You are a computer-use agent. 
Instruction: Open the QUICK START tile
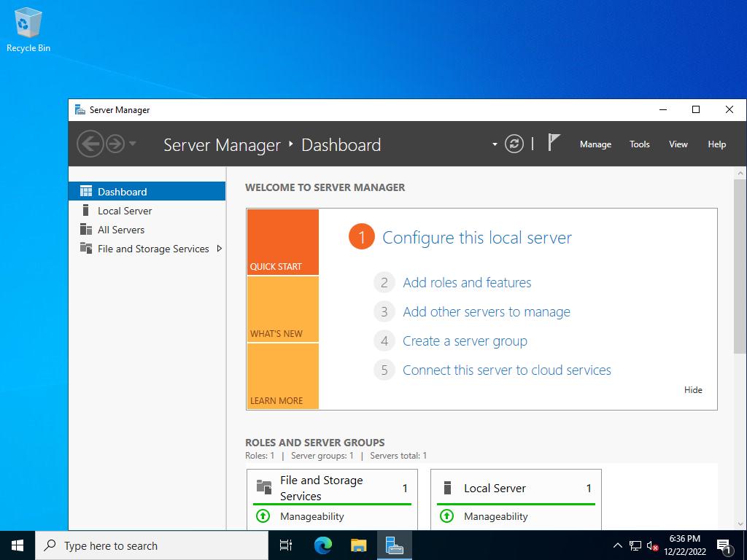[x=282, y=242]
